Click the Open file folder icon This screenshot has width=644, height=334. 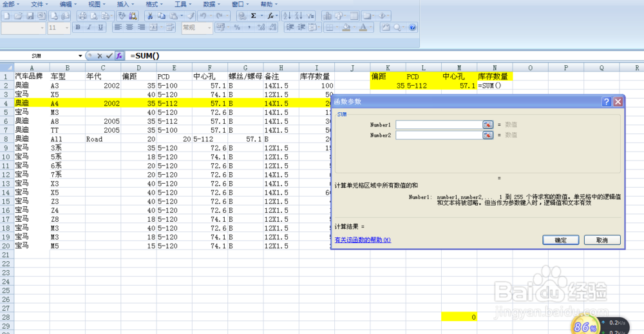pyautogui.click(x=18, y=16)
